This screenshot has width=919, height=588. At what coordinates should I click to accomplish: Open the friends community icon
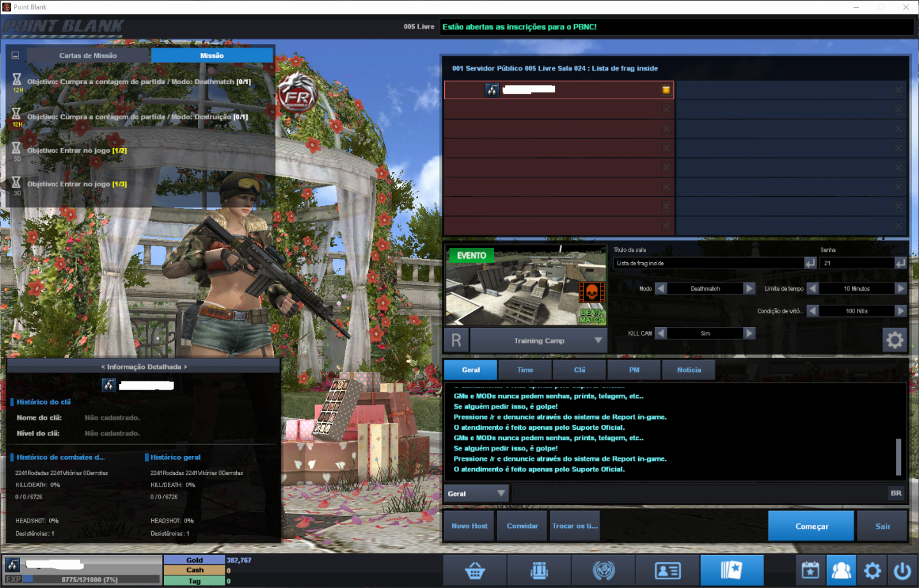(841, 570)
